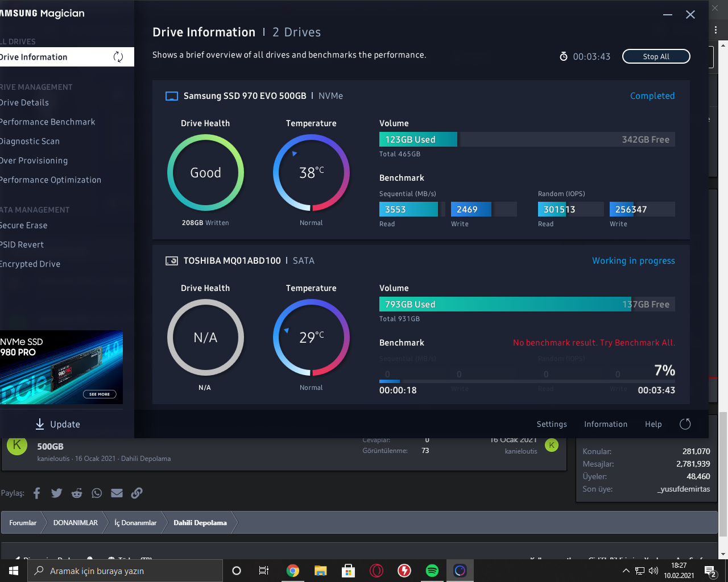The image size is (728, 582).
Task: Share the forum post via email icon
Action: [x=117, y=493]
